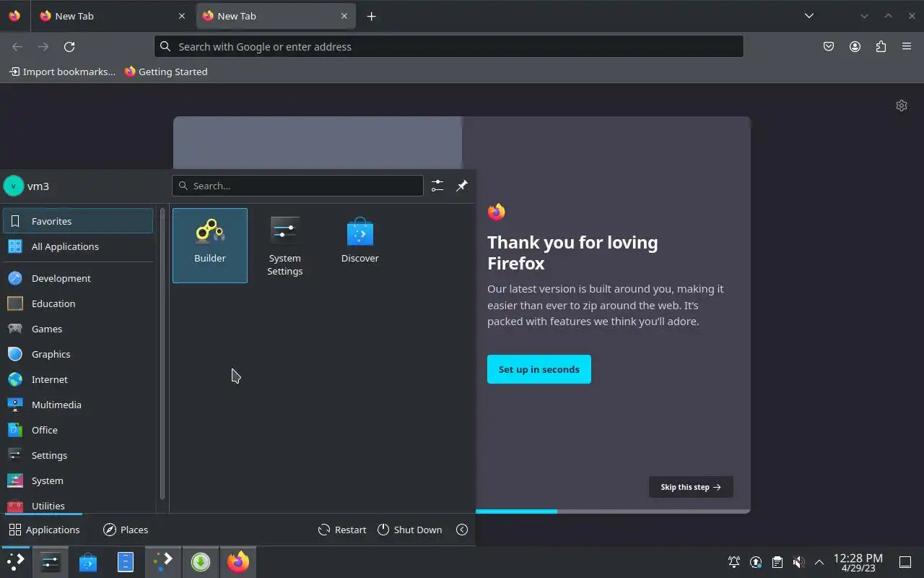The image size is (924, 578).
Task: Go back in Firefox history
Action: coord(17,46)
